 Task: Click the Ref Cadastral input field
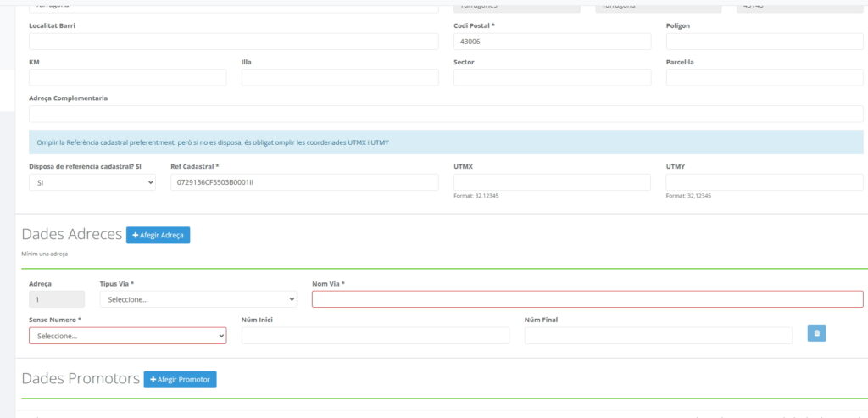click(304, 182)
